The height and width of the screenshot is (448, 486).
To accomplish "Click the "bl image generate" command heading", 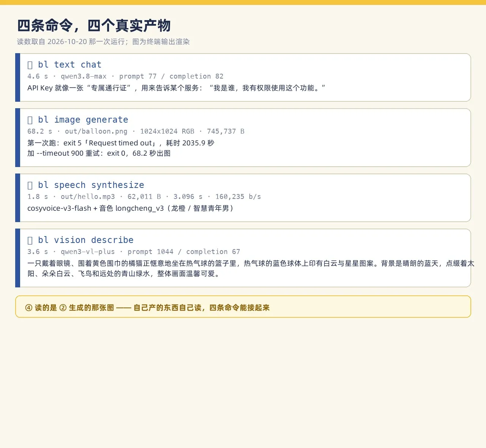I will coord(83,120).
